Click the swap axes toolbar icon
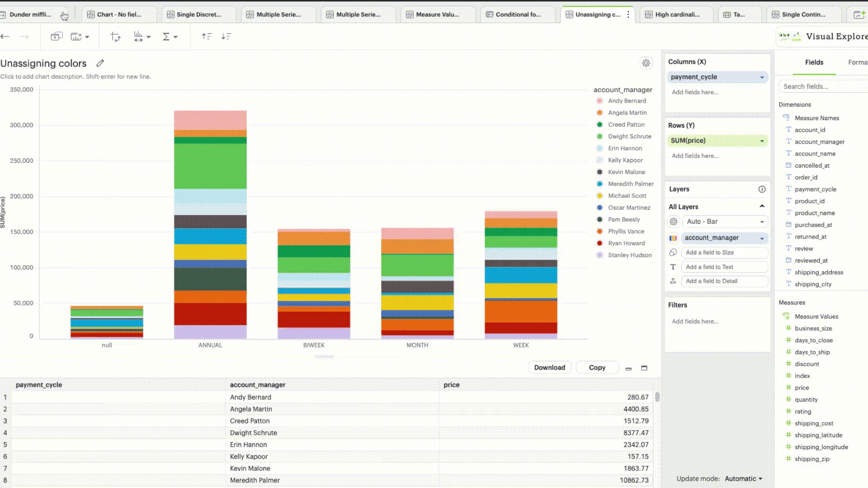The image size is (868, 488). (x=115, y=37)
